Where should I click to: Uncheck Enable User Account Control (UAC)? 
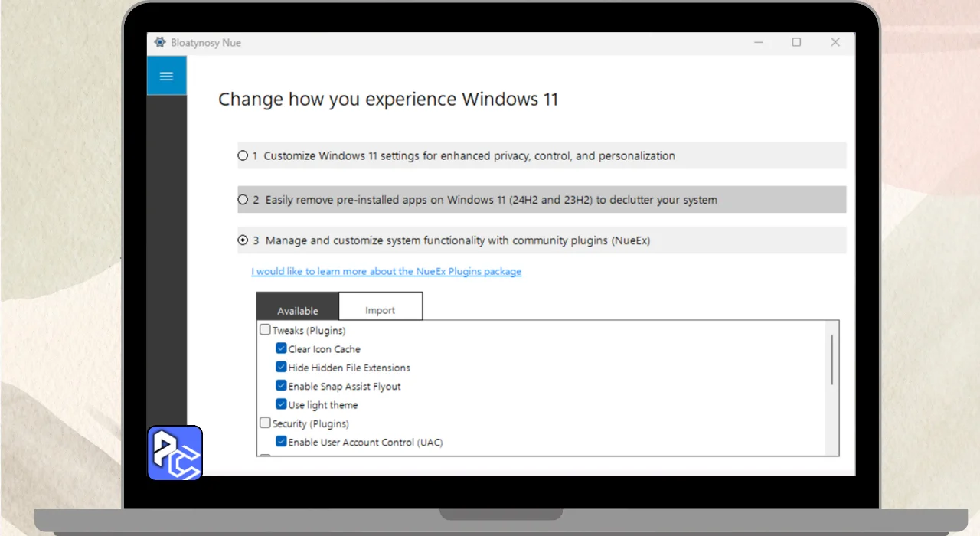point(282,442)
